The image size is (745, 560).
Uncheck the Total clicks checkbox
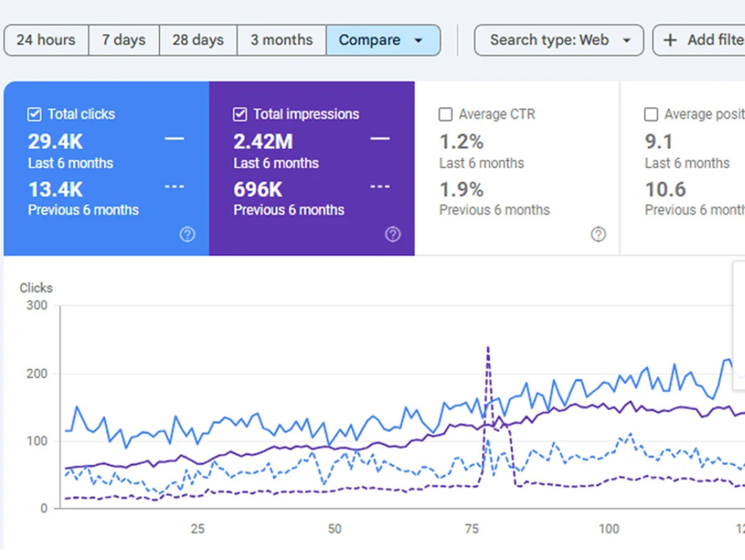pos(34,115)
